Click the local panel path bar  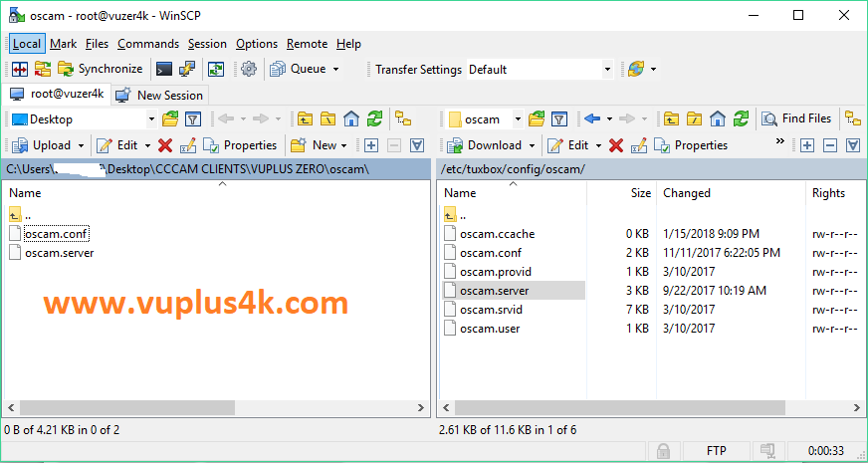click(216, 169)
